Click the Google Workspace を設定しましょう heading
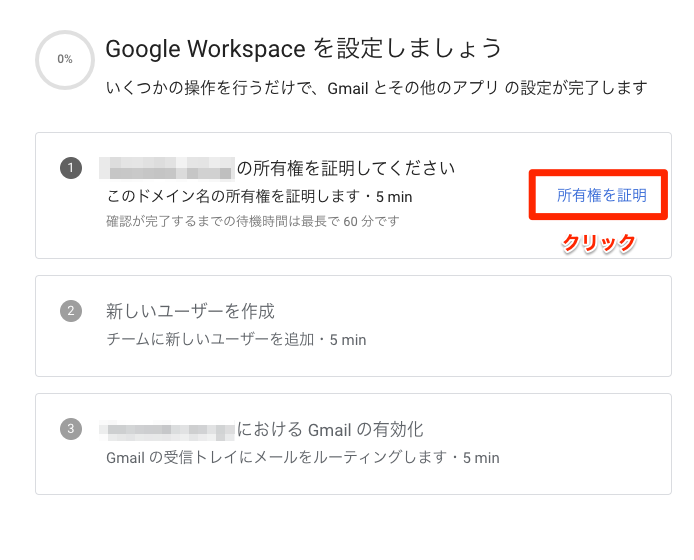 (303, 48)
